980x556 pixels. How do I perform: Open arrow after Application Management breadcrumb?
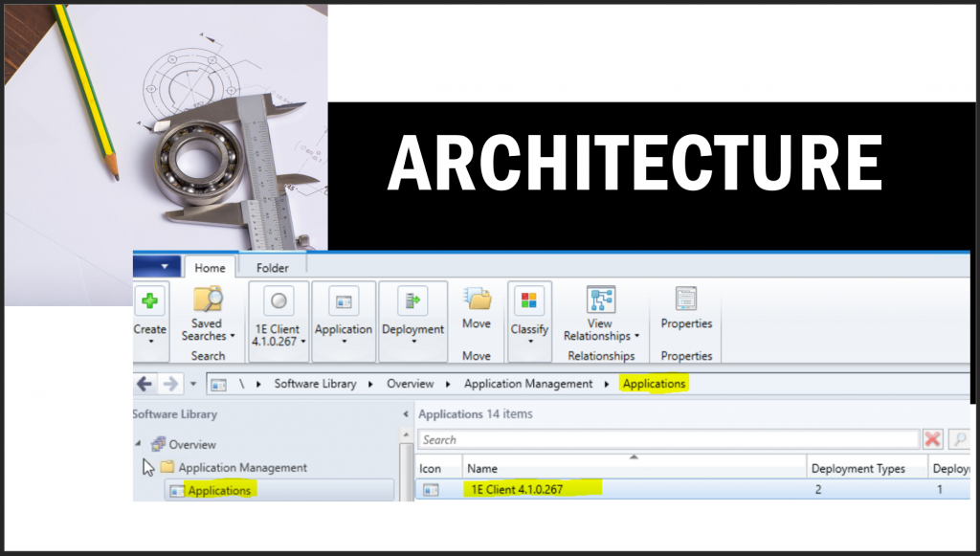(x=606, y=384)
